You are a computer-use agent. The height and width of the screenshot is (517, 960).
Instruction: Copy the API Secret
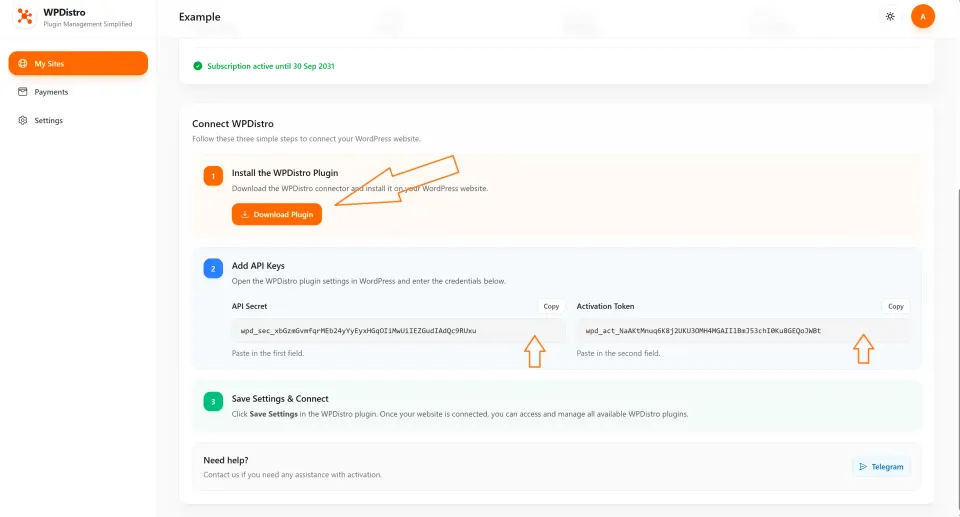551,306
